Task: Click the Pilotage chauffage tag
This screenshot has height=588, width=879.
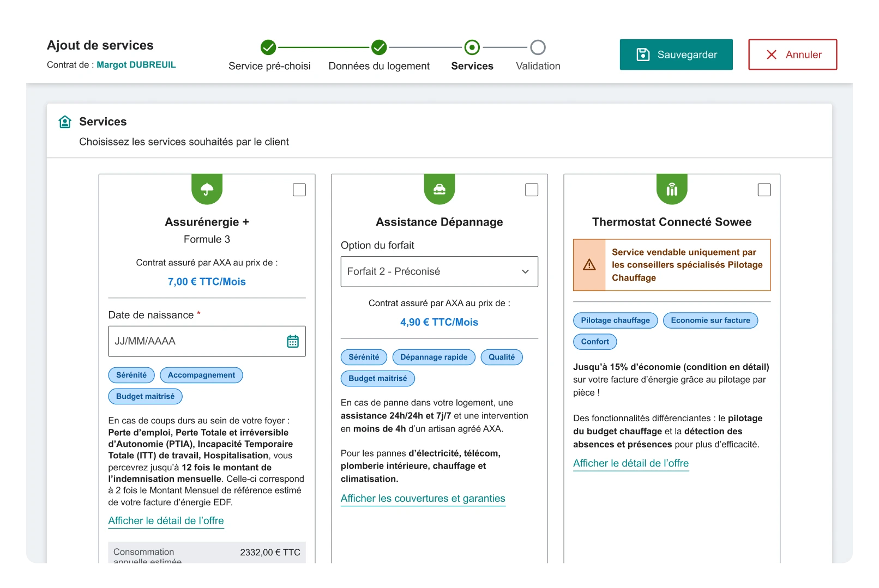Action: (616, 320)
